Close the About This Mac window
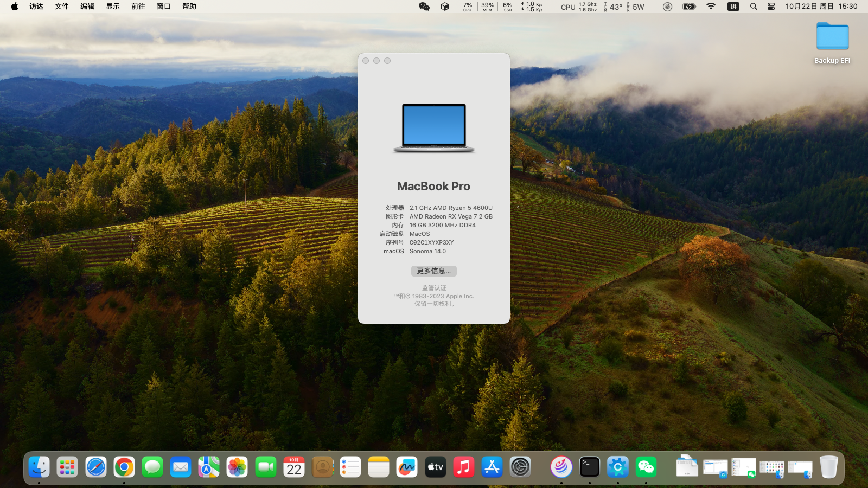The height and width of the screenshot is (488, 868). click(366, 61)
